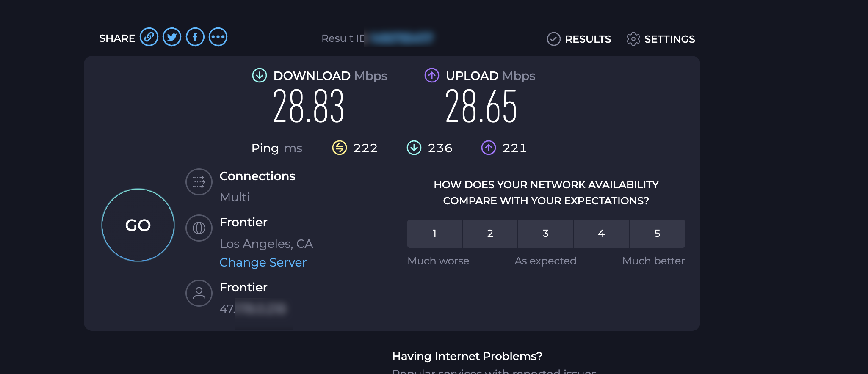
Task: Open the SETTINGS menu item
Action: [669, 39]
